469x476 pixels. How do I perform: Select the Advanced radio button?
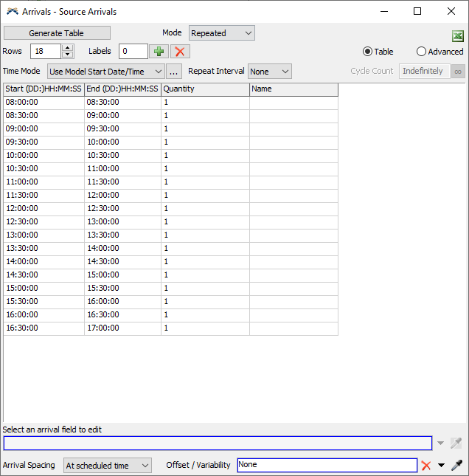point(422,52)
